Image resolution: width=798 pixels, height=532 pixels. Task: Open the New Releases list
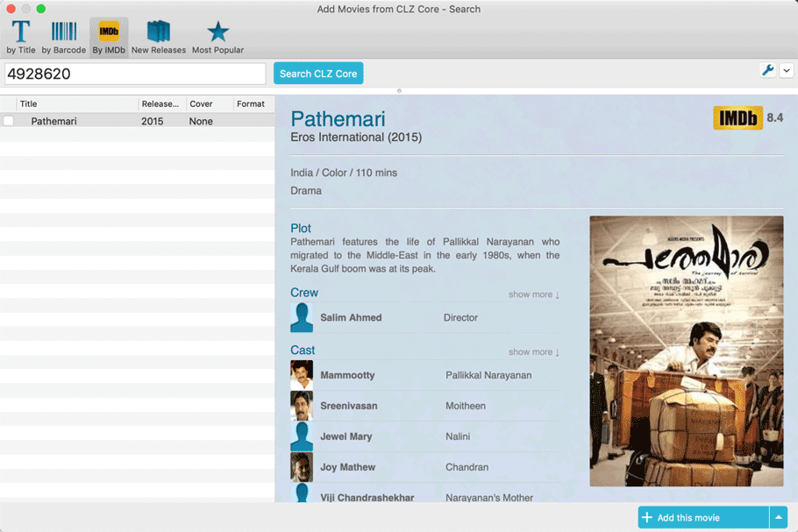coord(158,37)
